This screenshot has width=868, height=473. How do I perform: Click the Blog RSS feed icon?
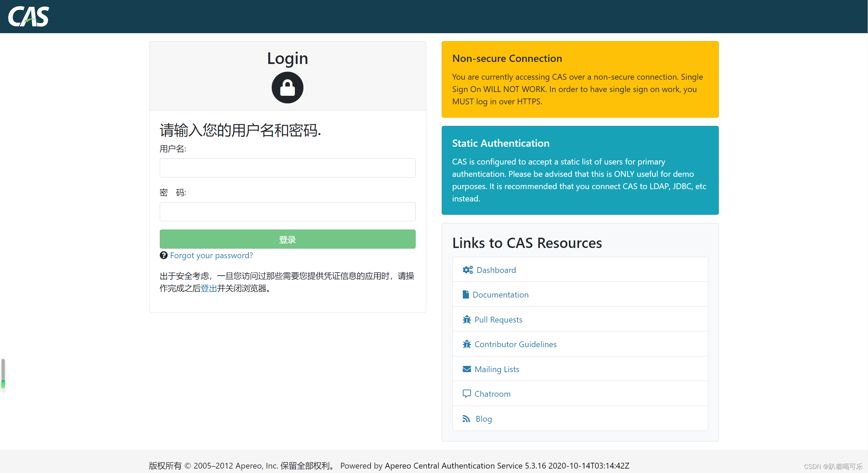pyautogui.click(x=467, y=419)
